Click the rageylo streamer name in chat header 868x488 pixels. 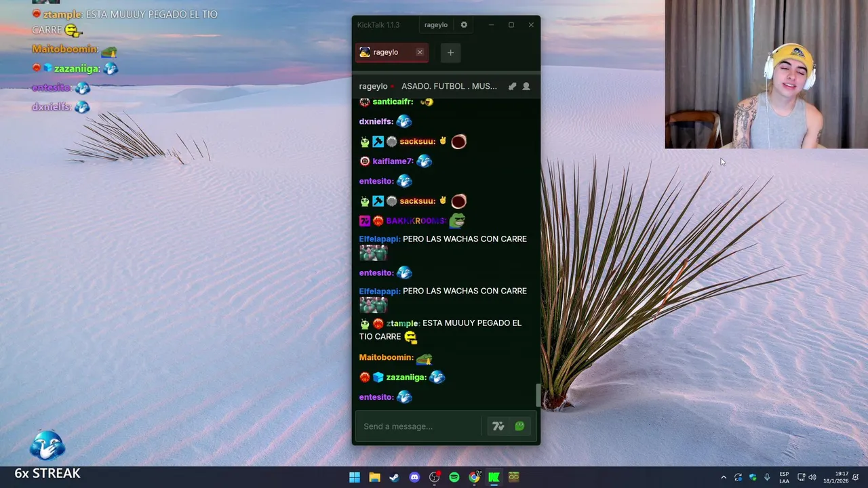(373, 86)
